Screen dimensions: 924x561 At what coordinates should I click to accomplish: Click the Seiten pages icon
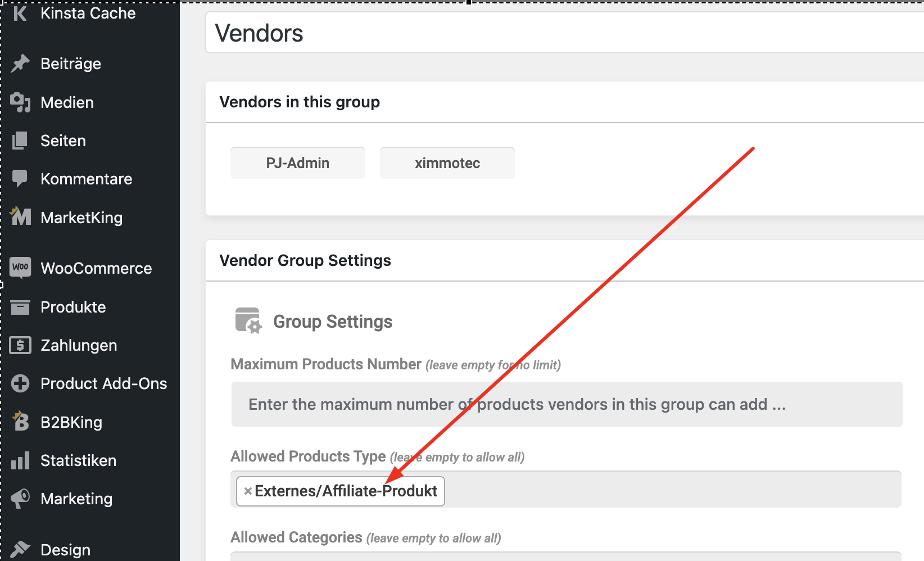20,141
